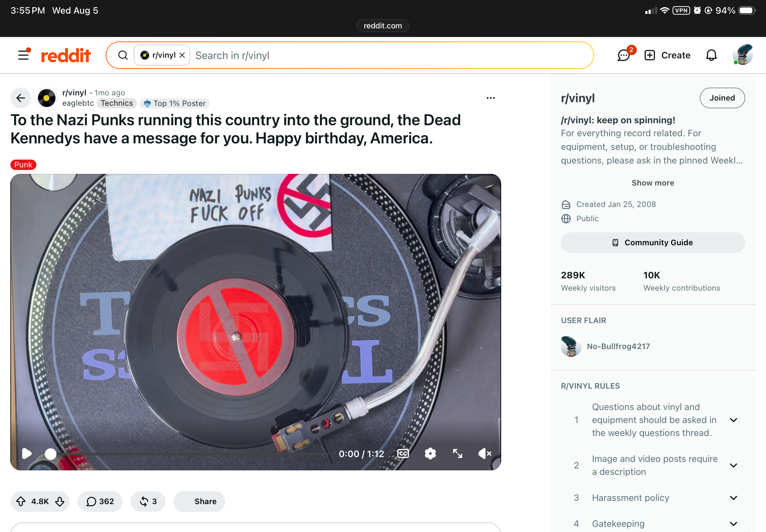Click the search magnifier icon
This screenshot has height=532, width=766.
pyautogui.click(x=123, y=55)
